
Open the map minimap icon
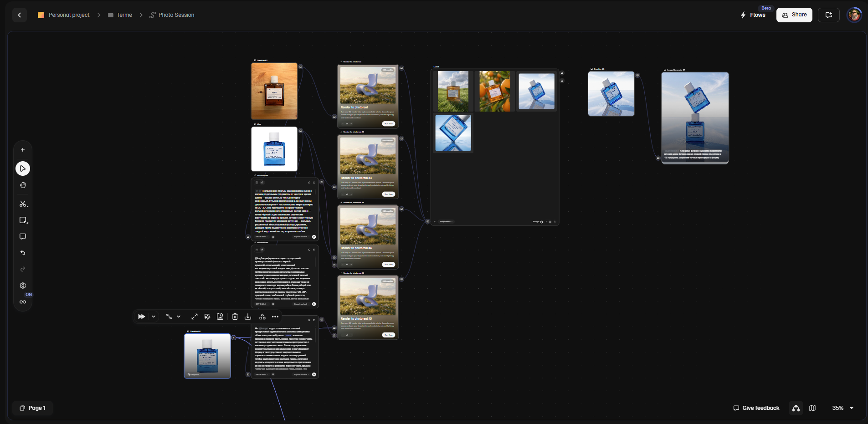[812, 408]
